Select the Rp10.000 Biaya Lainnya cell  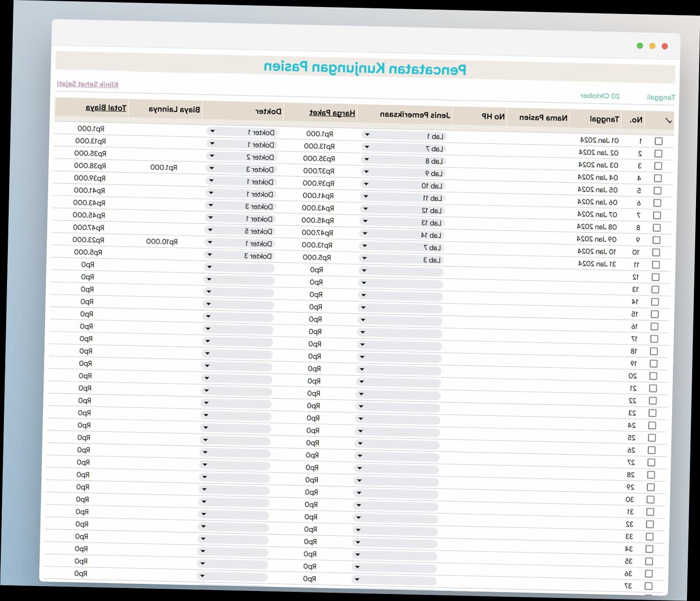coord(162,242)
